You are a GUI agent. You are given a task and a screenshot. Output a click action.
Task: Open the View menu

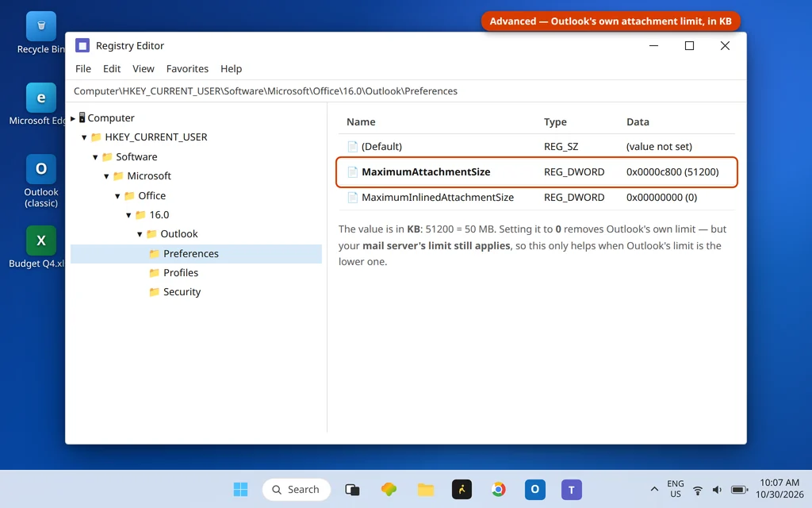[x=144, y=69]
